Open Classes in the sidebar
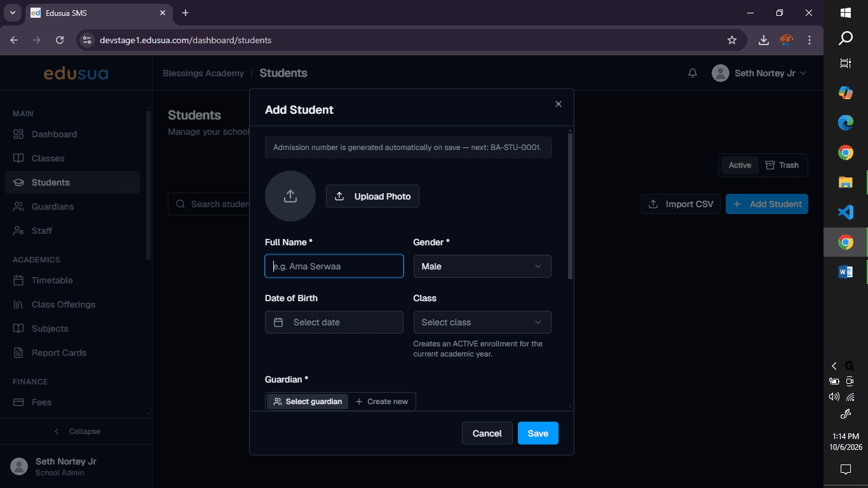868x488 pixels. (72, 158)
